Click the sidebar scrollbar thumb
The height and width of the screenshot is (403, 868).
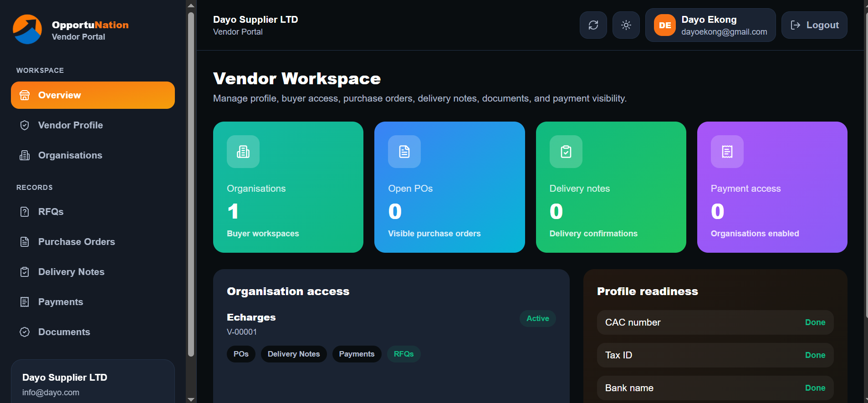[191, 184]
